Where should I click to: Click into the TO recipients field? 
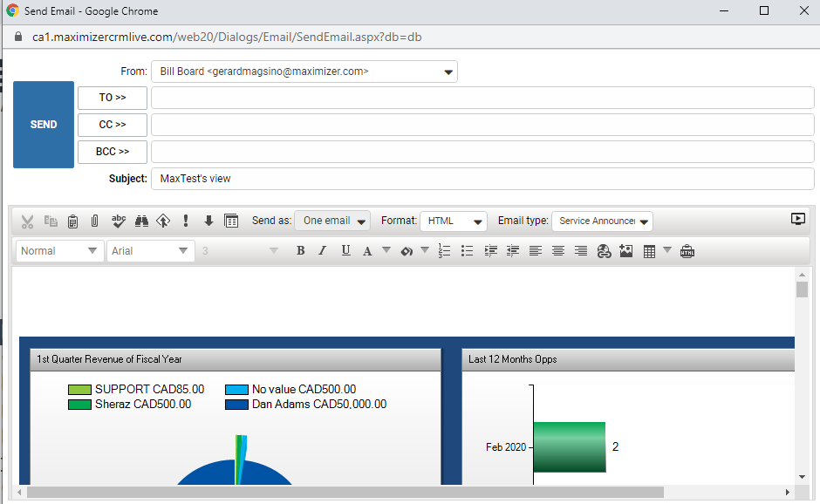pyautogui.click(x=482, y=98)
